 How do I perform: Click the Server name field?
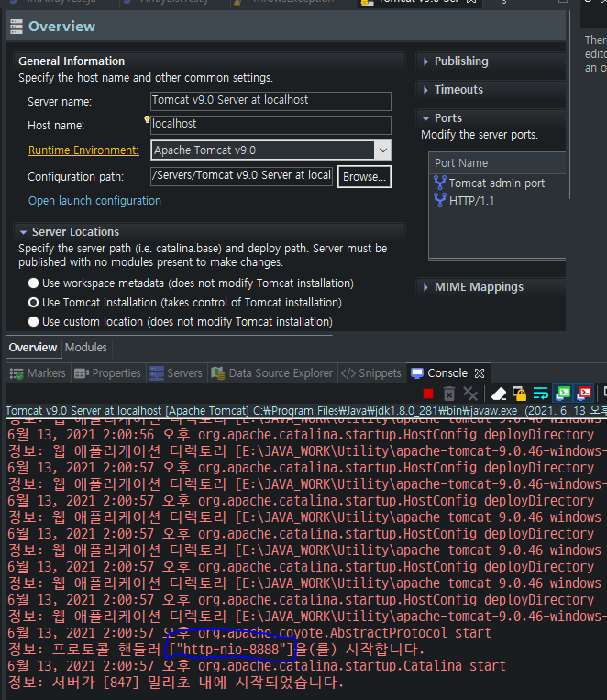coord(270,101)
